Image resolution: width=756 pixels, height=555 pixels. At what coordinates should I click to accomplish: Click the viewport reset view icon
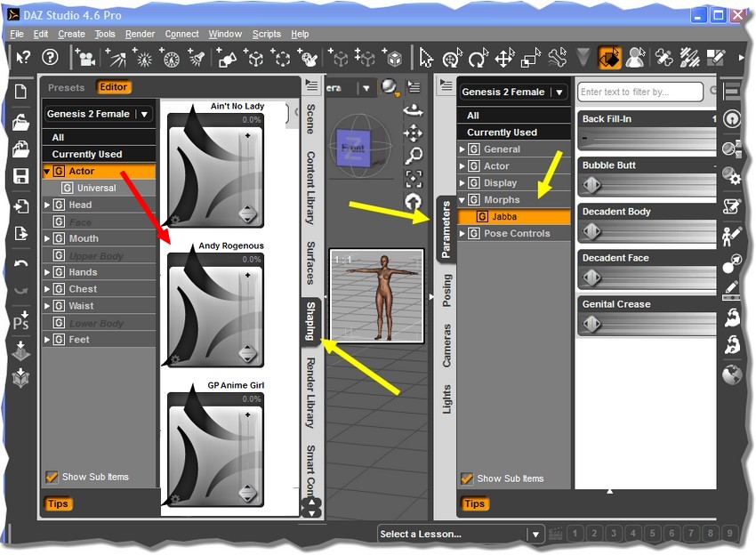pyautogui.click(x=414, y=201)
